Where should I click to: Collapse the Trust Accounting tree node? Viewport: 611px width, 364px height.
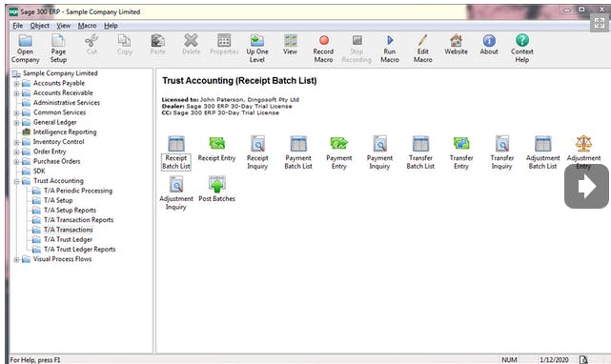16,181
